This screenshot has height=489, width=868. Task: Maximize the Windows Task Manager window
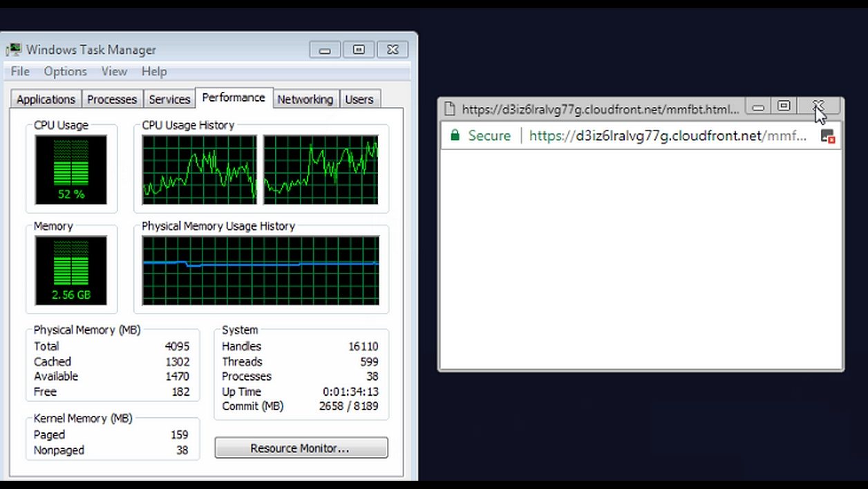click(x=359, y=50)
